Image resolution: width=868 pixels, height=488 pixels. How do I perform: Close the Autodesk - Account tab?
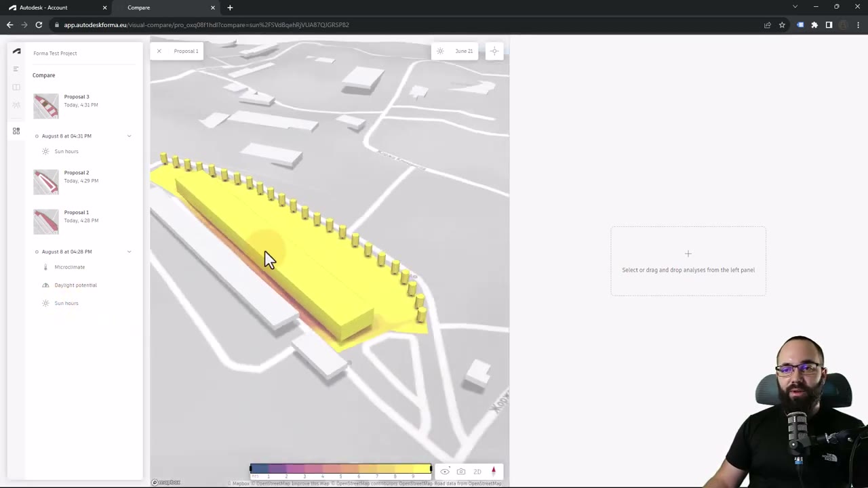pos(104,7)
